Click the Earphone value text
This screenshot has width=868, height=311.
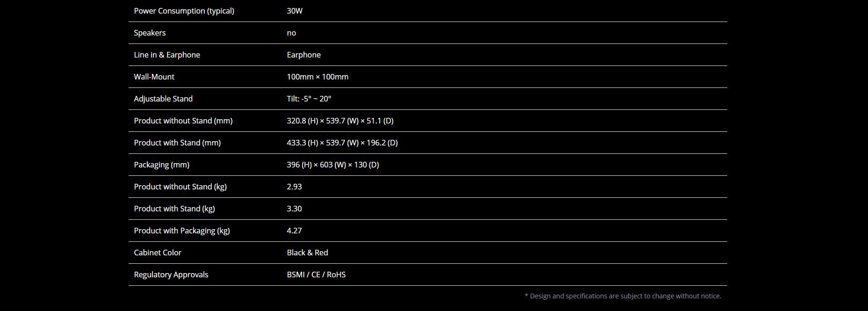click(x=304, y=55)
